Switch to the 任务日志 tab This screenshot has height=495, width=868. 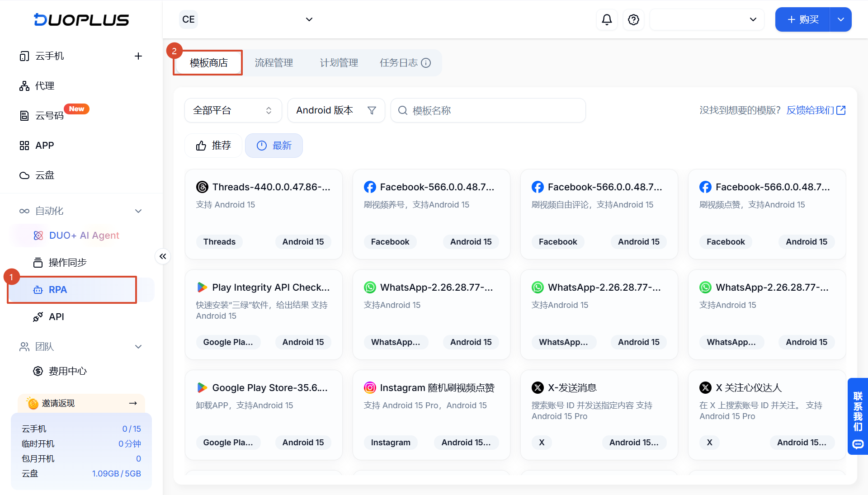click(399, 63)
